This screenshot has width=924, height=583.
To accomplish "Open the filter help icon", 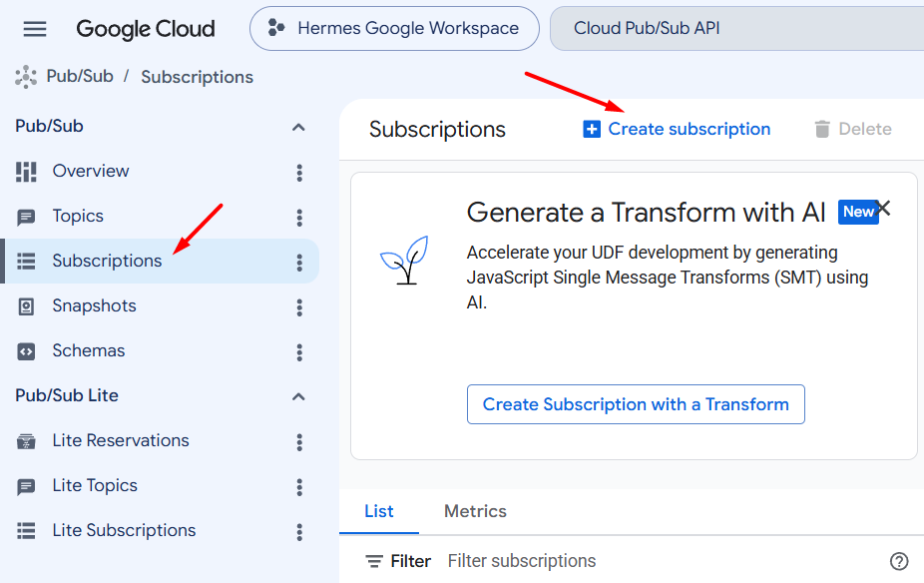I will tap(899, 561).
